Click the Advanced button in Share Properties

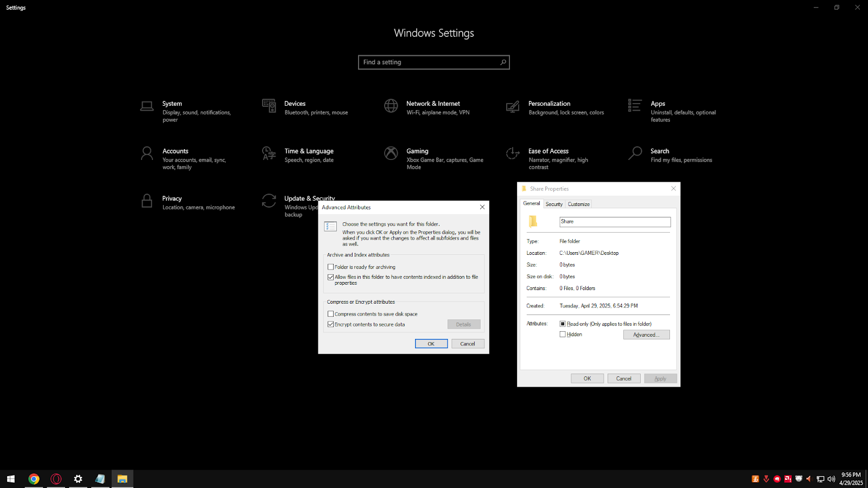(646, 335)
